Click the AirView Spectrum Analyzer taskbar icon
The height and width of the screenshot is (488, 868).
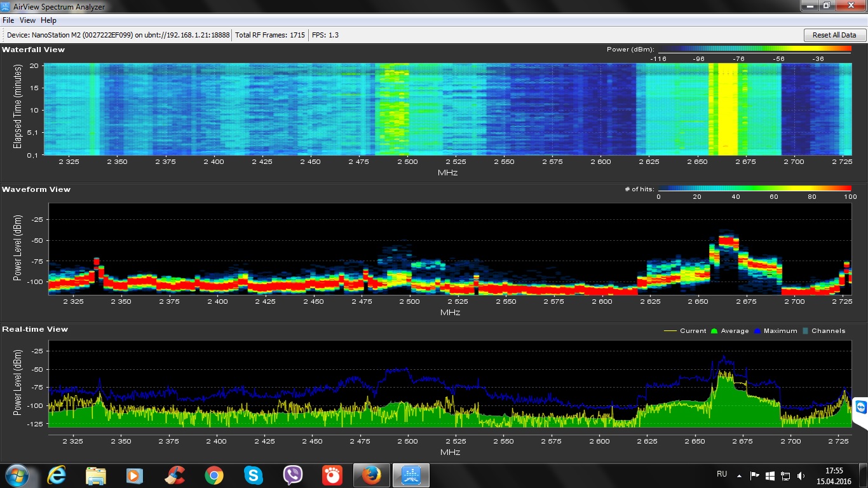point(410,475)
